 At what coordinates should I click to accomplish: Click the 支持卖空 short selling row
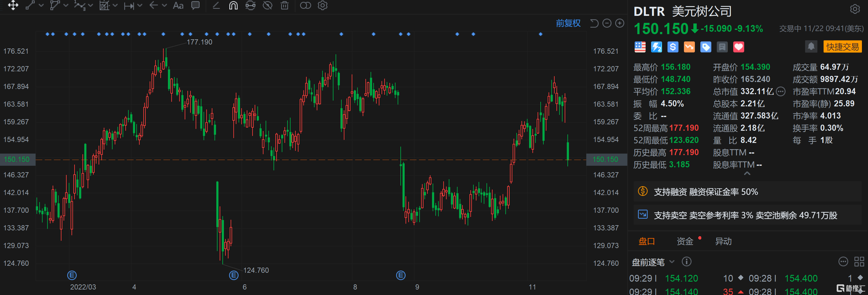pos(748,215)
